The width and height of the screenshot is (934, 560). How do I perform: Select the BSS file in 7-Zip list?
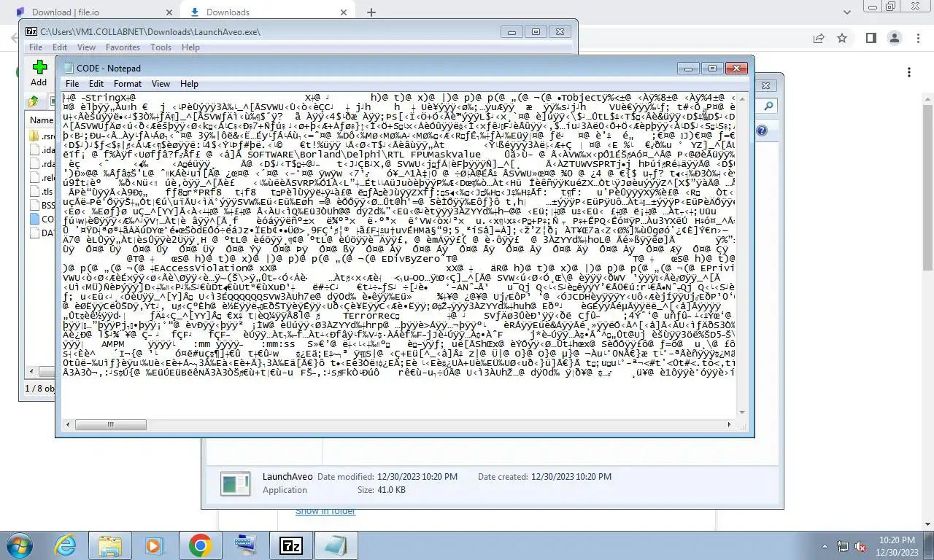click(42, 206)
